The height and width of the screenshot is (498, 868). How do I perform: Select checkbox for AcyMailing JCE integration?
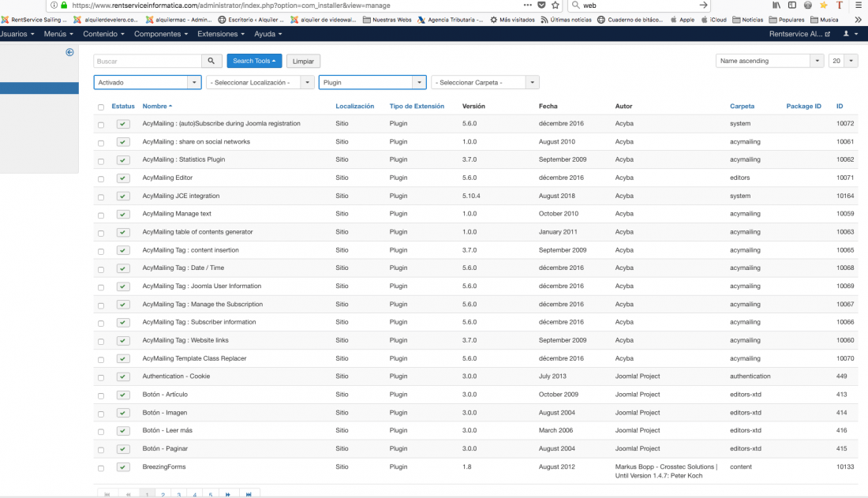tap(101, 197)
